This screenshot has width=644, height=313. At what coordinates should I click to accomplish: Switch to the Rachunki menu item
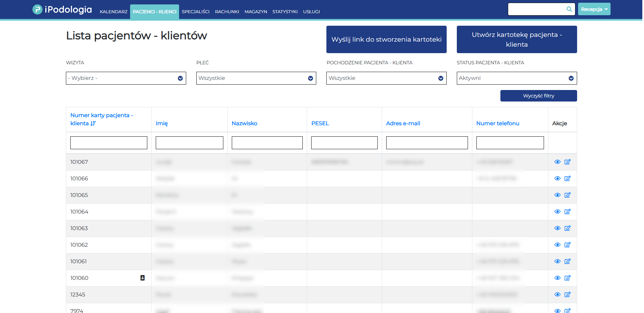227,12
